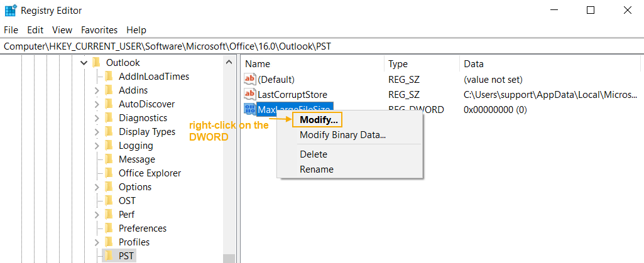644x263 pixels.
Task: Expand the Addins key
Action: pos(97,90)
